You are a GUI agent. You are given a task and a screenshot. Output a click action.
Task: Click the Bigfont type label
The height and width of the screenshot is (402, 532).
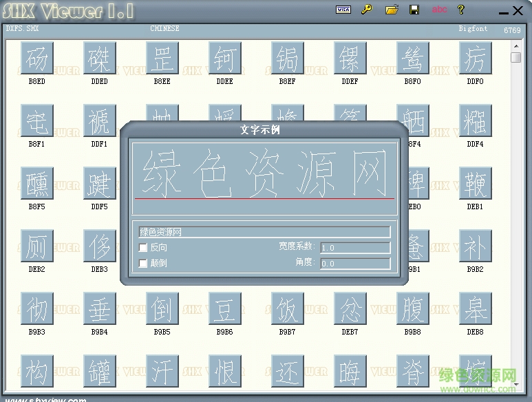pos(473,28)
